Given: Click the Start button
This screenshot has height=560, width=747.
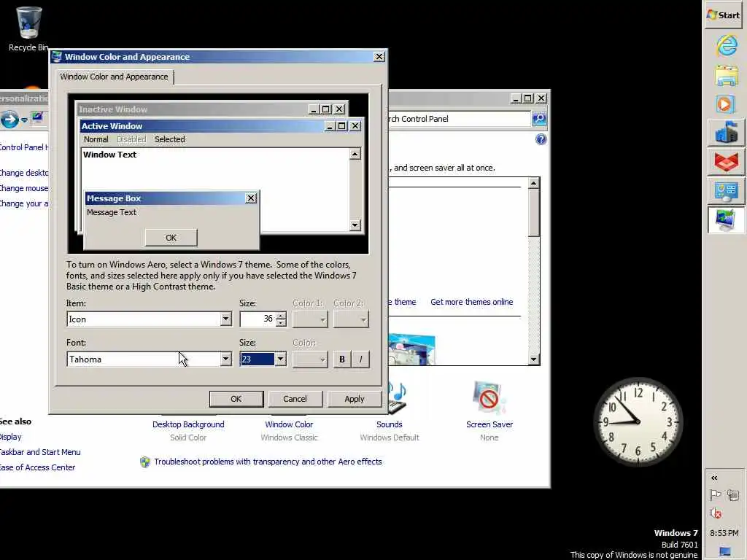Looking at the screenshot, I should pos(724,15).
